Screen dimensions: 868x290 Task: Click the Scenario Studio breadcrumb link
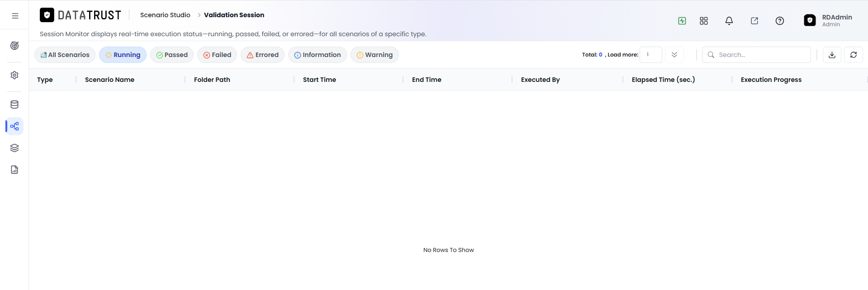[165, 15]
